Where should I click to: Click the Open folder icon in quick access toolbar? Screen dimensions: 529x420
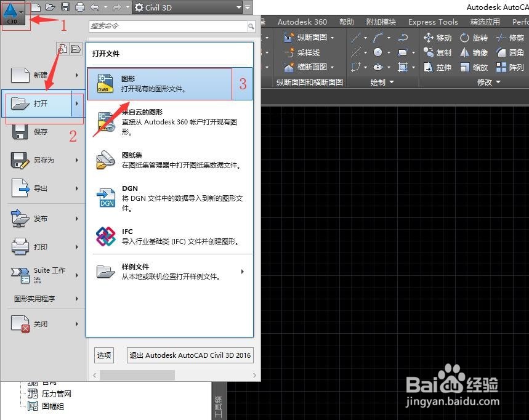pyautogui.click(x=50, y=7)
